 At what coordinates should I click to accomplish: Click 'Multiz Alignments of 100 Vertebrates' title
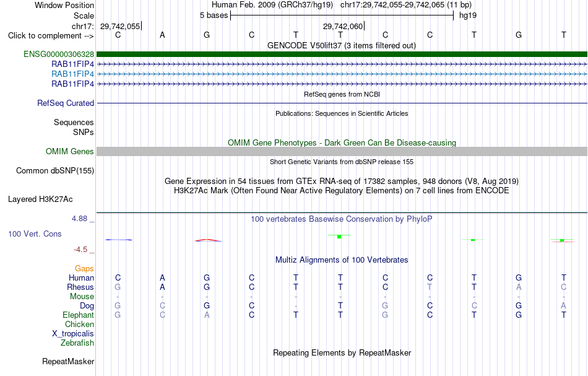pyautogui.click(x=342, y=260)
